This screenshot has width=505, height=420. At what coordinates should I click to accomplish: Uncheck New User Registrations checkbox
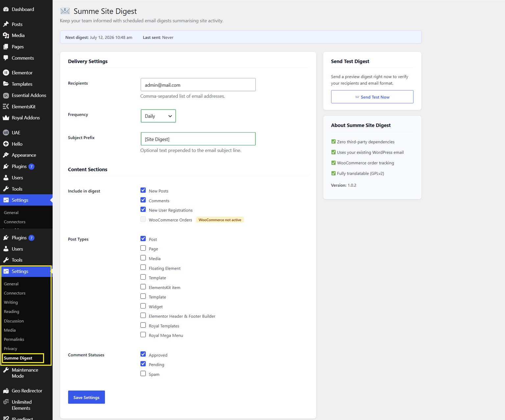tap(143, 210)
